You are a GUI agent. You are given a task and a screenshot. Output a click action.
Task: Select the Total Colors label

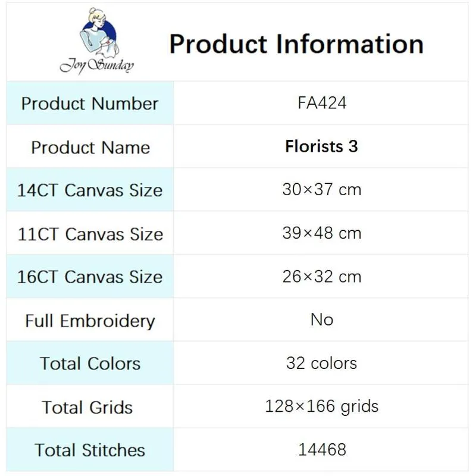click(x=90, y=364)
